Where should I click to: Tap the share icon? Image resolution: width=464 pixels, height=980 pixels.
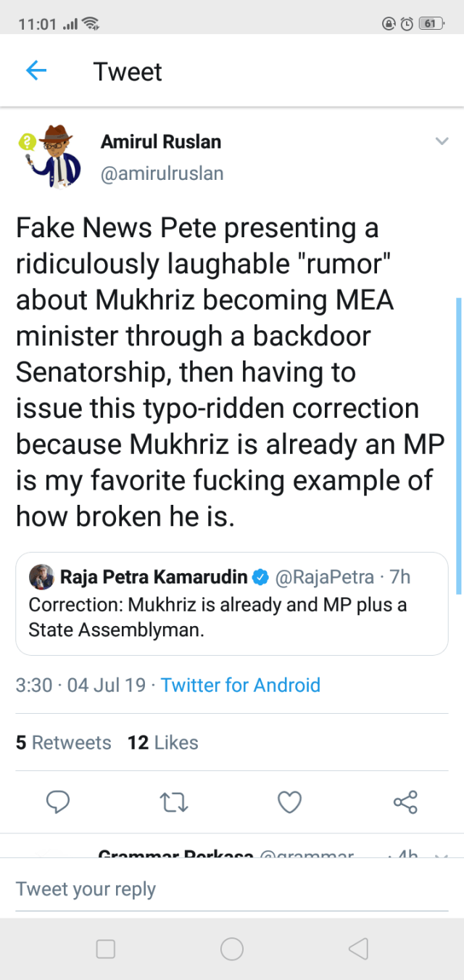coord(405,802)
